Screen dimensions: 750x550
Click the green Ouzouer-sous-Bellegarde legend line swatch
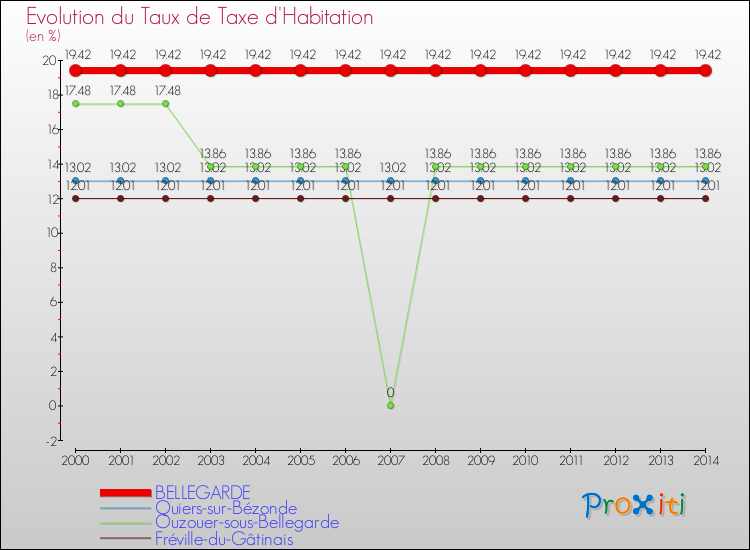pyautogui.click(x=126, y=523)
